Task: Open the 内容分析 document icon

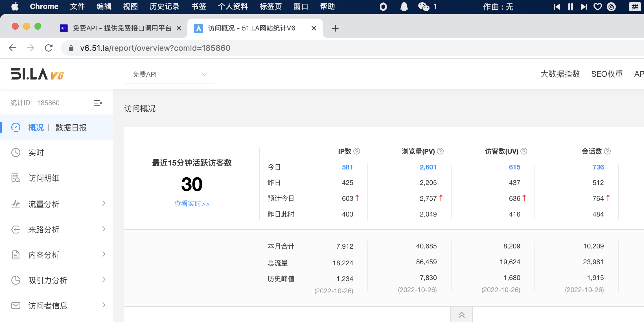Action: tap(16, 254)
